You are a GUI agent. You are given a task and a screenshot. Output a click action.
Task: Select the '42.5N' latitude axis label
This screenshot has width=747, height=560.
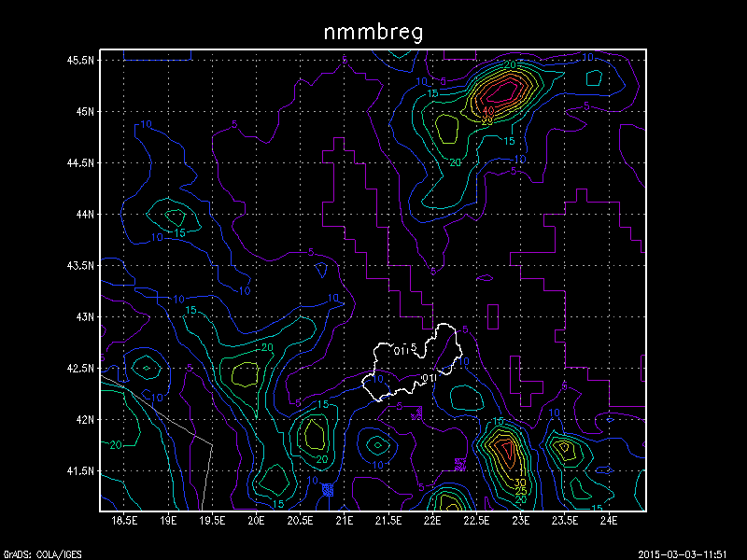click(x=80, y=368)
